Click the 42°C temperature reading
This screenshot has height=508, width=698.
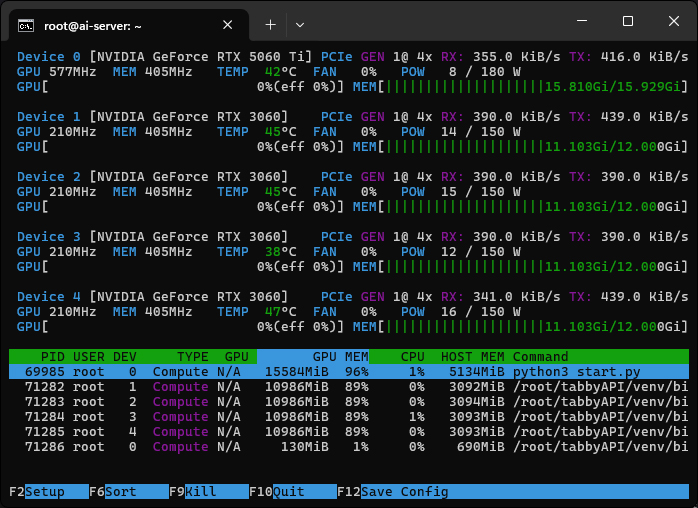pos(280,72)
